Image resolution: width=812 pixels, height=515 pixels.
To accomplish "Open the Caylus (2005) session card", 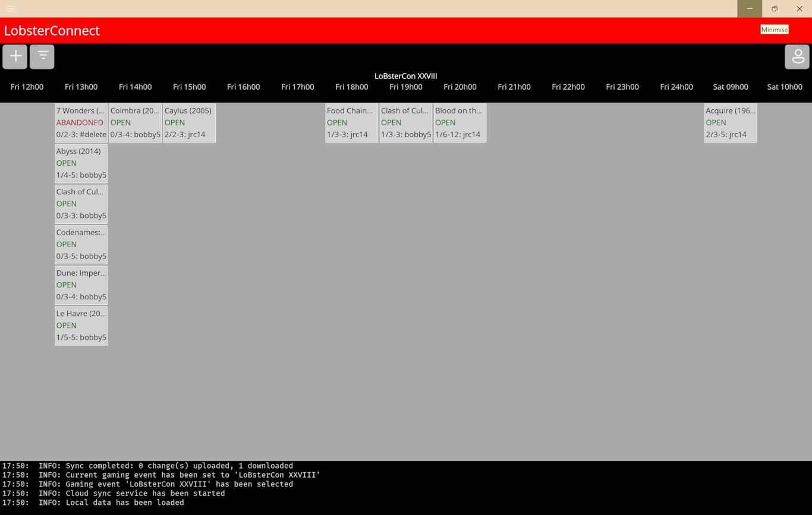I will pyautogui.click(x=189, y=122).
